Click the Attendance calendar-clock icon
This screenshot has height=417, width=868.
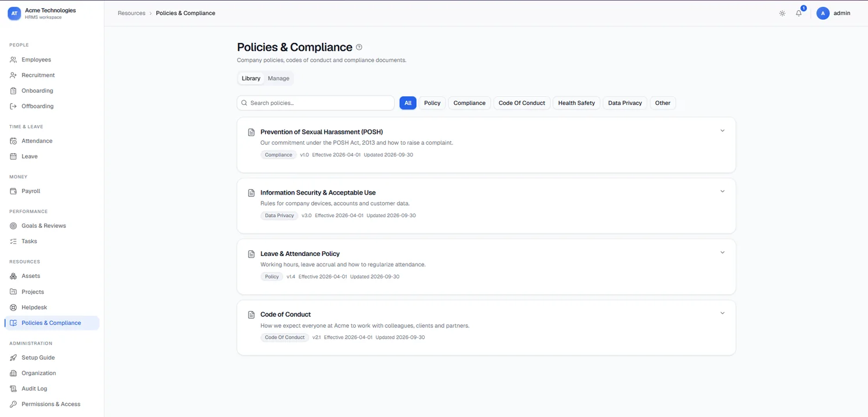tap(13, 141)
